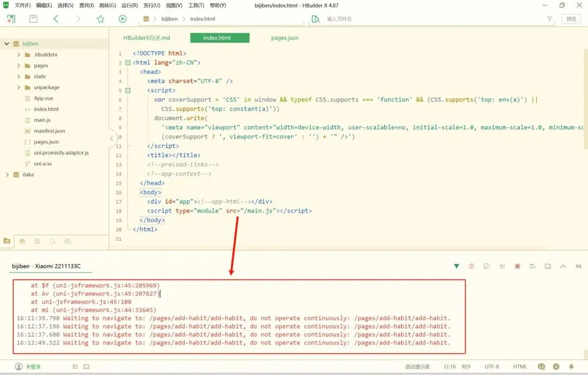Click the filter funnel icon

click(549, 19)
